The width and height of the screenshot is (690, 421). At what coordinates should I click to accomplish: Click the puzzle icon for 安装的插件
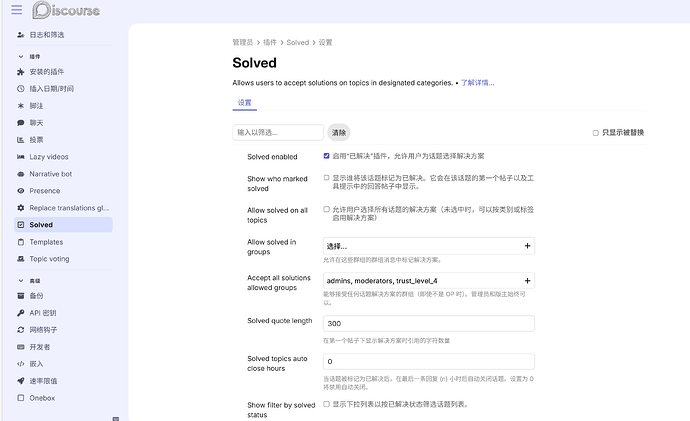click(x=21, y=72)
